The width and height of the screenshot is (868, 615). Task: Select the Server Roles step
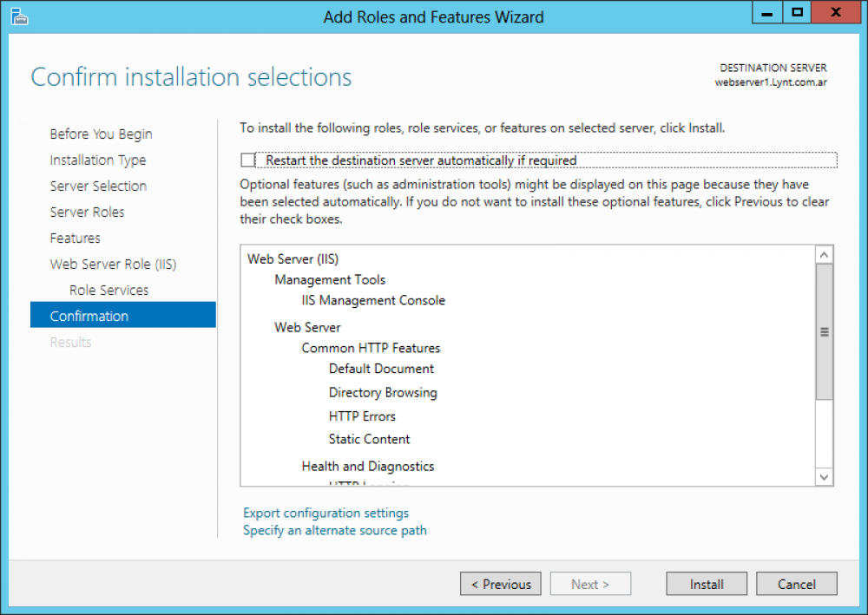[x=87, y=212]
